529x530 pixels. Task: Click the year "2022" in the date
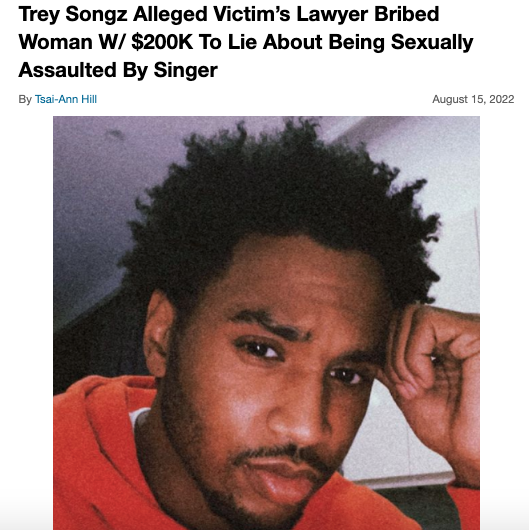click(502, 99)
